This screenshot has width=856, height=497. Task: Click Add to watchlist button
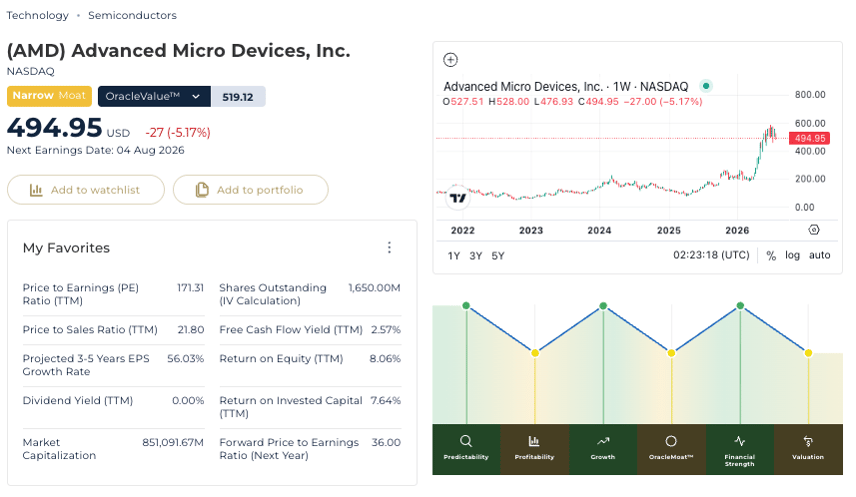[x=86, y=190]
